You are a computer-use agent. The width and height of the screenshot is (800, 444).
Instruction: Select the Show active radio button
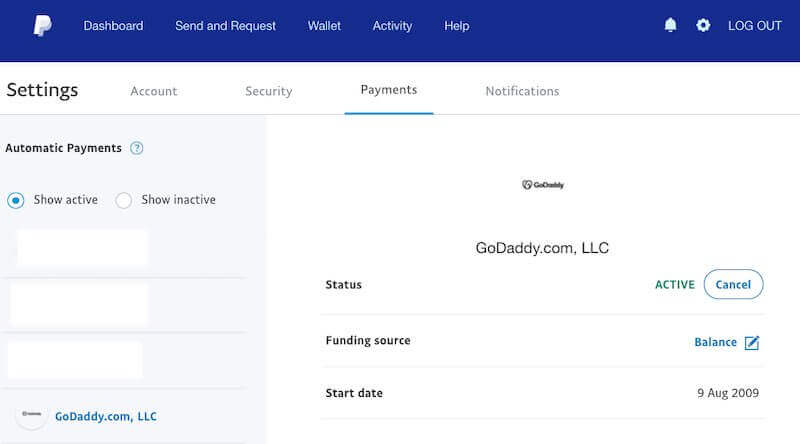coord(16,200)
